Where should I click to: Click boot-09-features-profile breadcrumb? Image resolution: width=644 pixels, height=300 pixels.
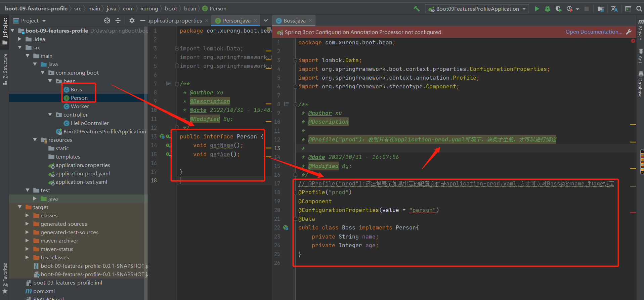[36, 8]
